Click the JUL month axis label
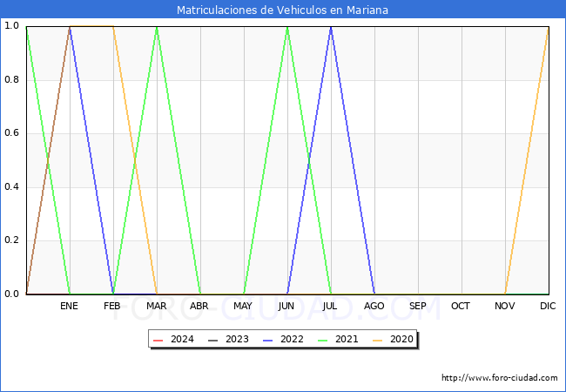566x392 pixels. point(330,306)
